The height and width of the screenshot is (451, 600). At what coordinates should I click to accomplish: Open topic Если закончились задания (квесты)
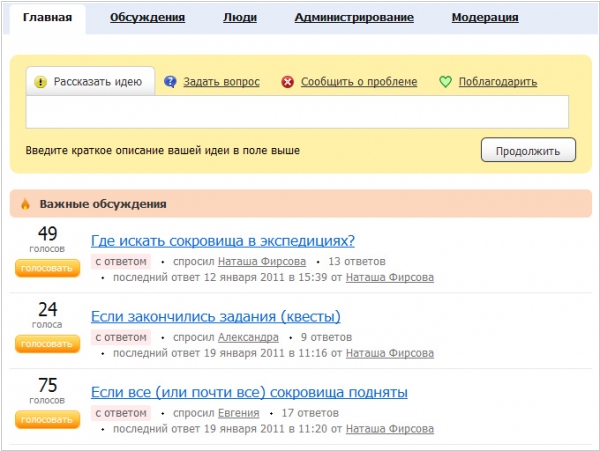216,317
